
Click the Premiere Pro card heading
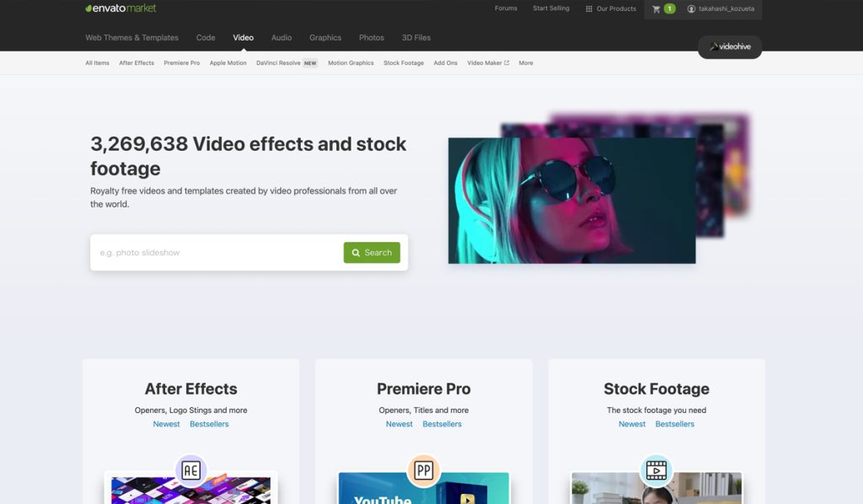(424, 389)
